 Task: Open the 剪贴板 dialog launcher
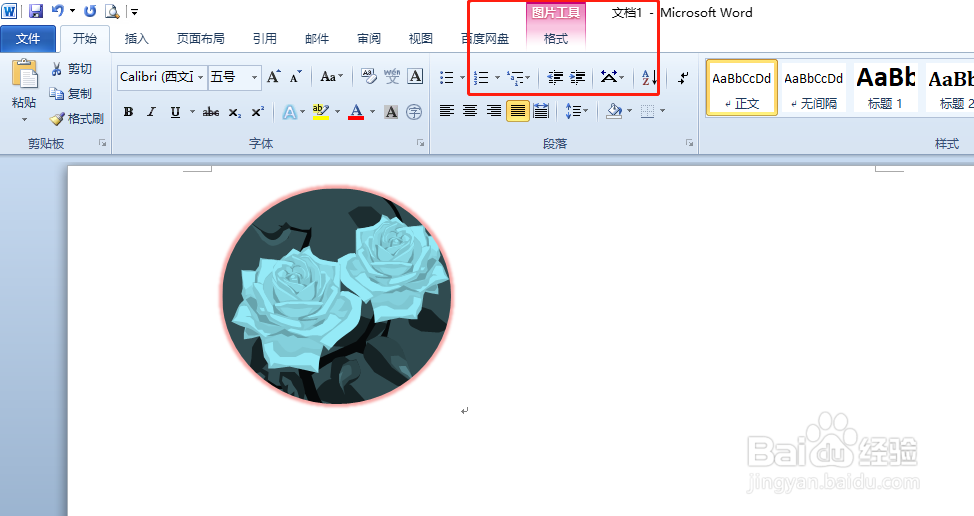point(102,143)
